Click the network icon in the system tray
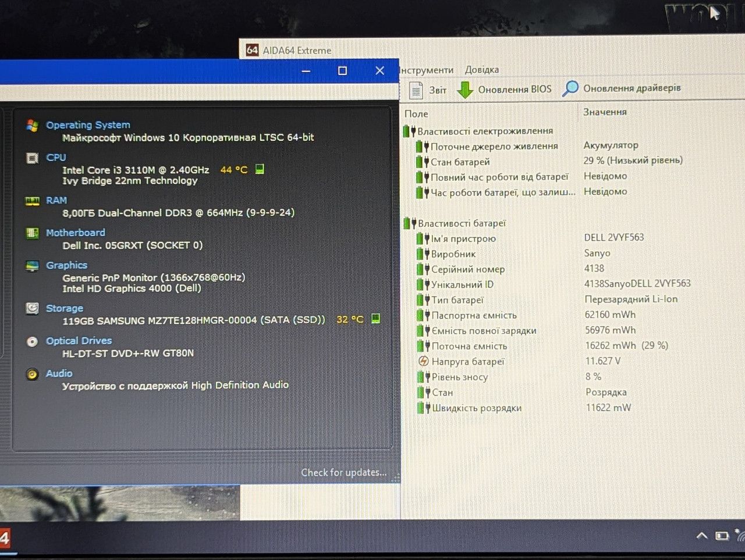 tap(740, 535)
